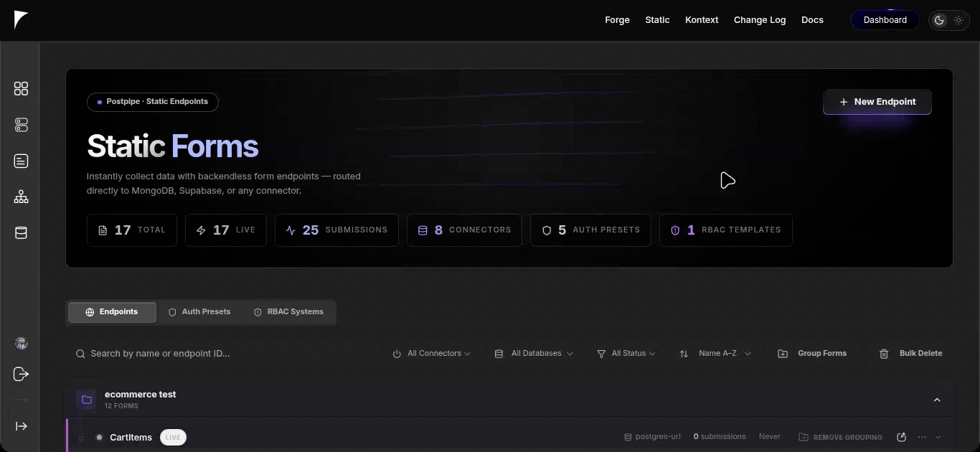Click the ecommerce test folder icon

coord(86,400)
